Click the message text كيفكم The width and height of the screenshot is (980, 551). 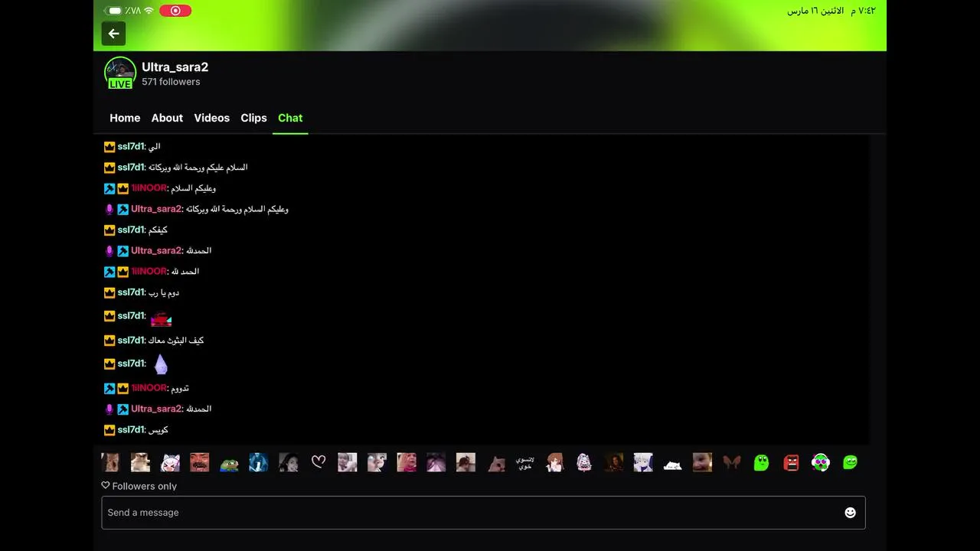(158, 230)
